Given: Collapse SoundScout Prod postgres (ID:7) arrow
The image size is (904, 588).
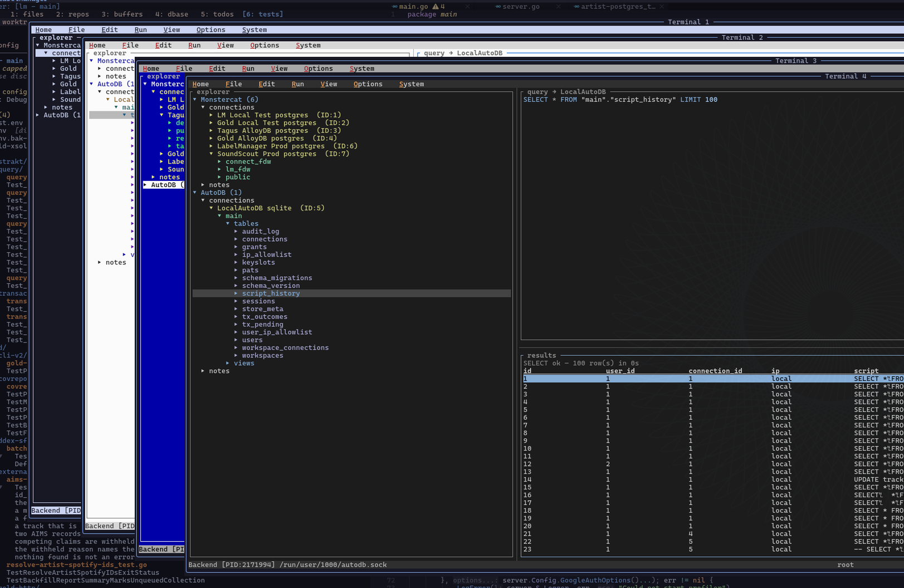Looking at the screenshot, I should pyautogui.click(x=211, y=154).
